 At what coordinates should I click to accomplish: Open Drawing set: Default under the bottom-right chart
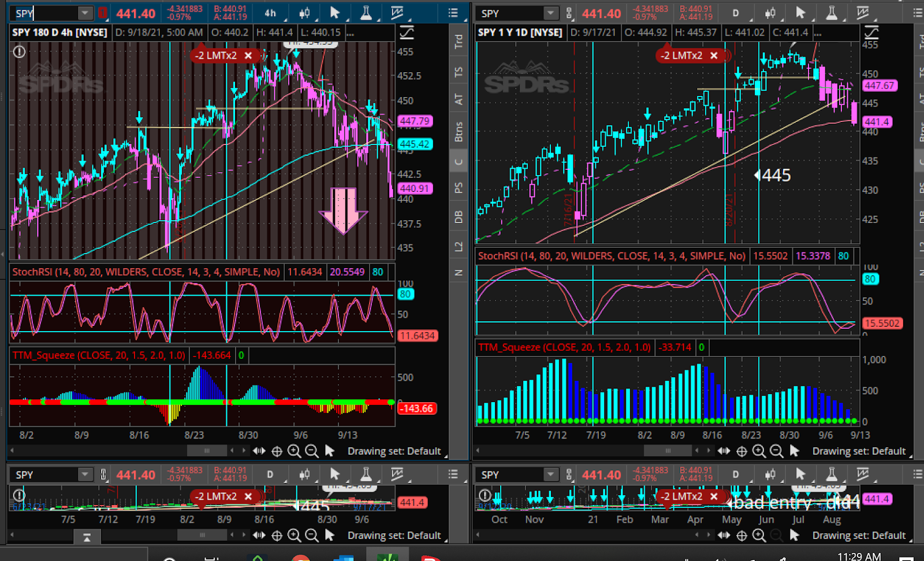[859, 536]
